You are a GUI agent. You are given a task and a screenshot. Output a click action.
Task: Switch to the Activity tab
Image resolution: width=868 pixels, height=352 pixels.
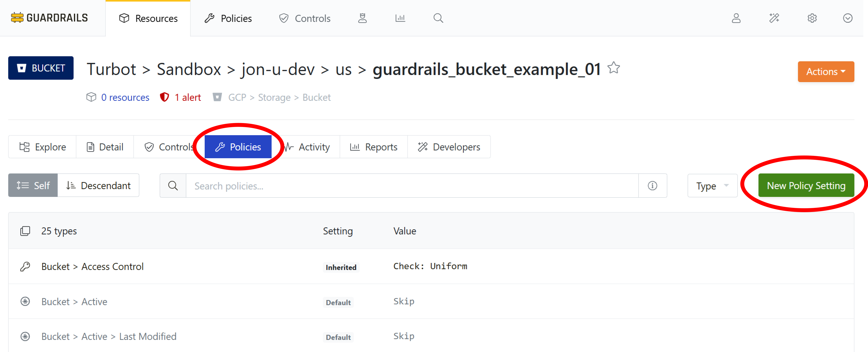click(307, 147)
